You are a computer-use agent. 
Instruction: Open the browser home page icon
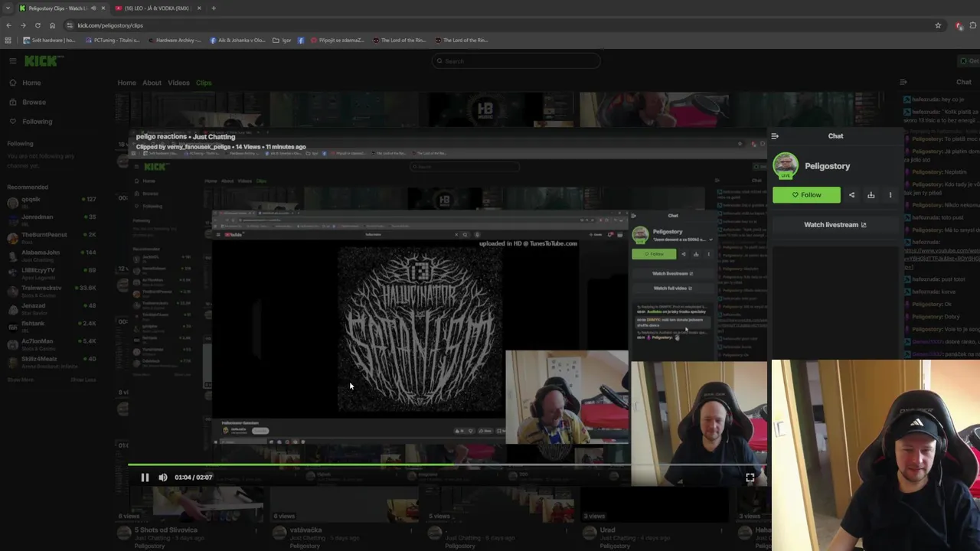(x=52, y=25)
